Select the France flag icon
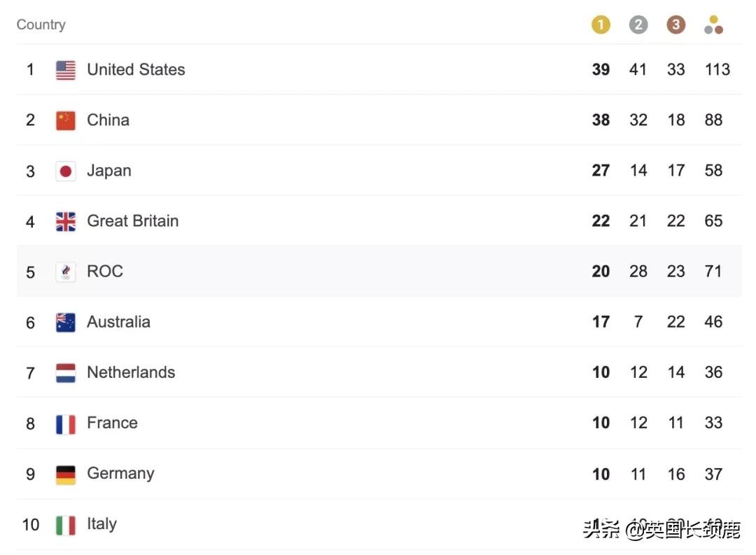756x555 pixels. pyautogui.click(x=66, y=423)
